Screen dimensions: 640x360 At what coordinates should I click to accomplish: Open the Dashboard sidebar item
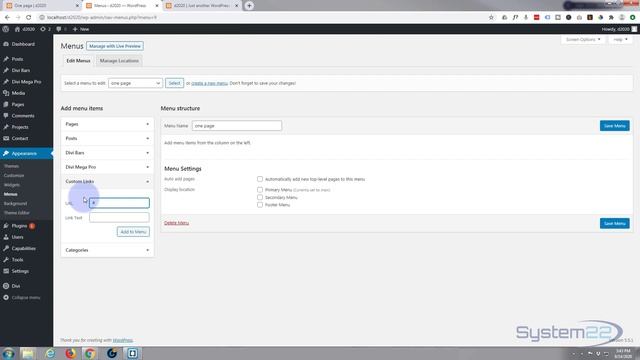(23, 44)
